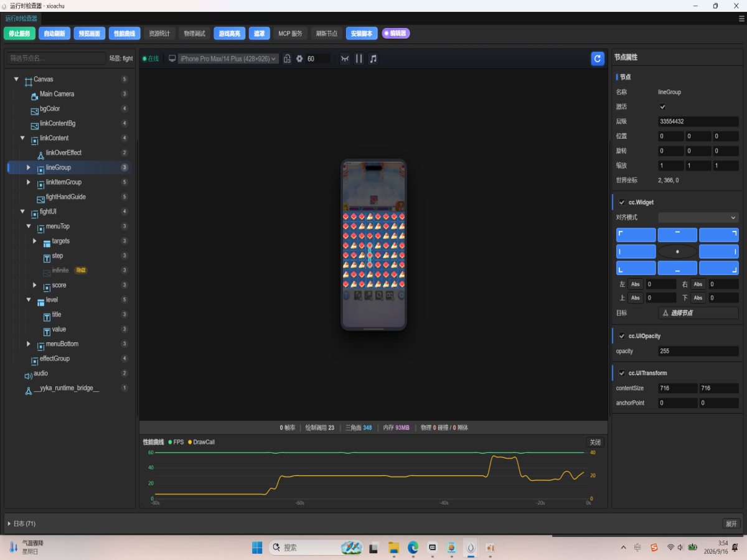Click the Canvas node icon
The image size is (747, 560).
(x=28, y=82)
